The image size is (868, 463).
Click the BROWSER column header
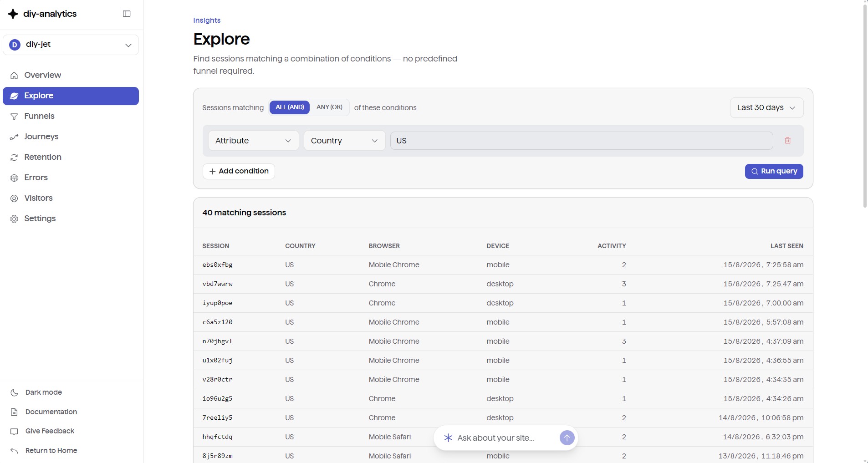click(384, 246)
